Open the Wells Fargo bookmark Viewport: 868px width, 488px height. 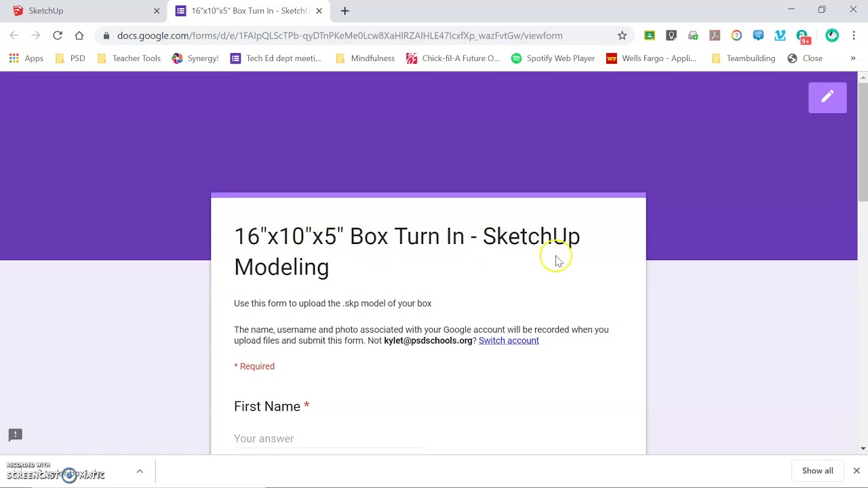coord(652,58)
